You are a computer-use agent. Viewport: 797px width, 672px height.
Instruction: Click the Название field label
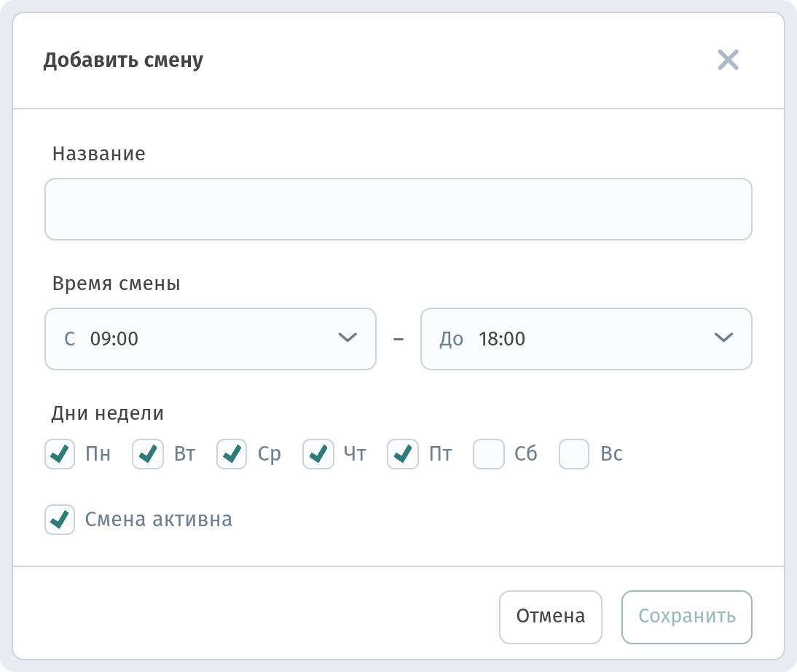[99, 154]
